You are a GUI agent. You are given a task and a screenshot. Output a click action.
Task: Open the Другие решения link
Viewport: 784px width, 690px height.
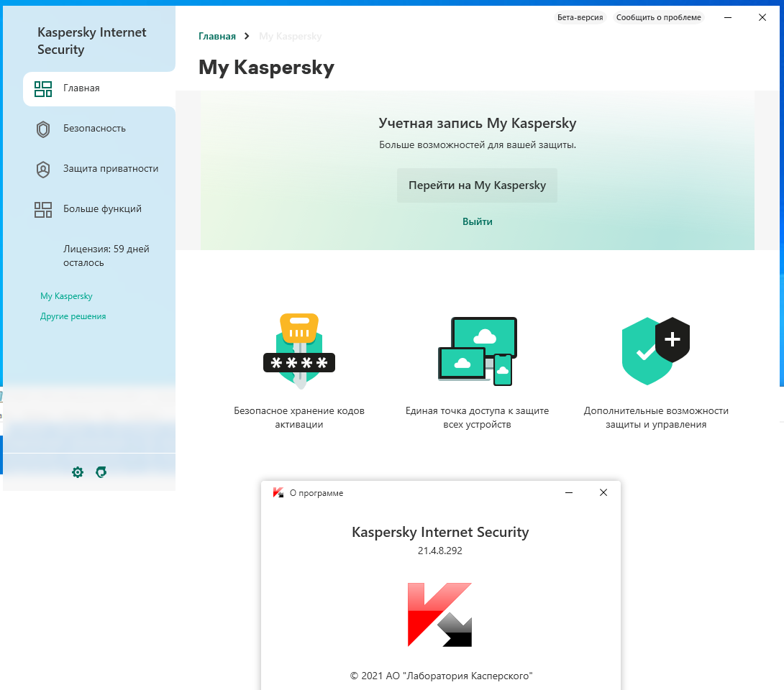click(73, 316)
